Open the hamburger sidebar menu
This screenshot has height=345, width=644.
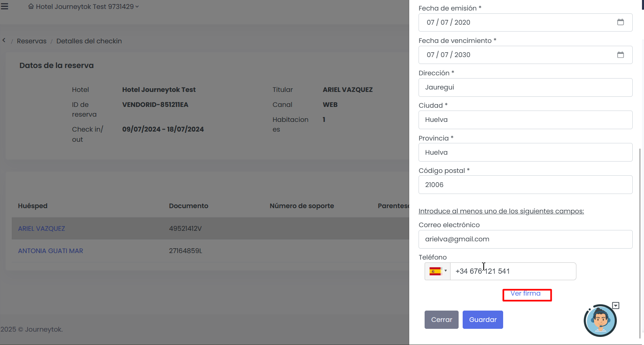4,6
